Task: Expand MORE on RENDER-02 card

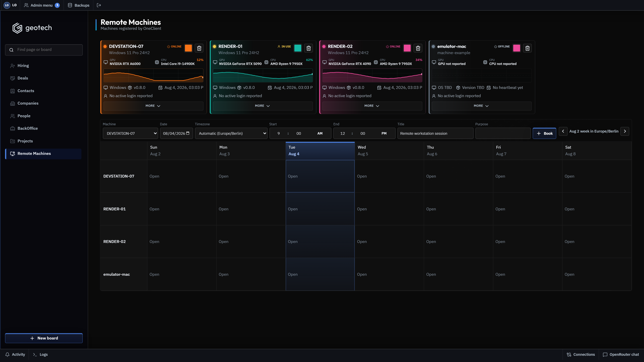Action: point(372,106)
